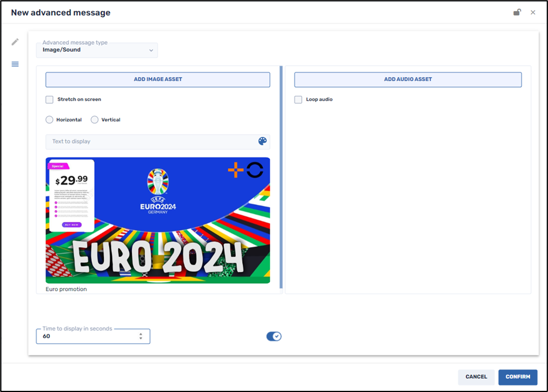
Task: Close the New advanced message dialog
Action: click(x=533, y=12)
